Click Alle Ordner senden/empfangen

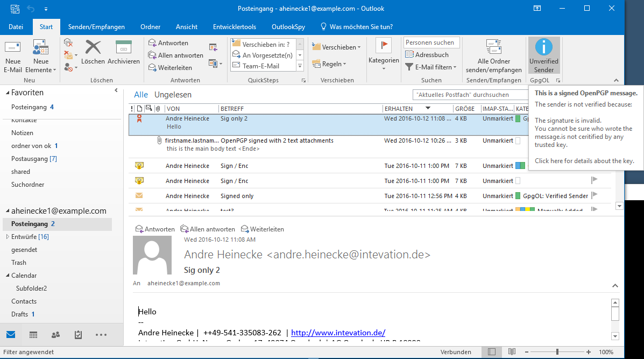coord(494,57)
